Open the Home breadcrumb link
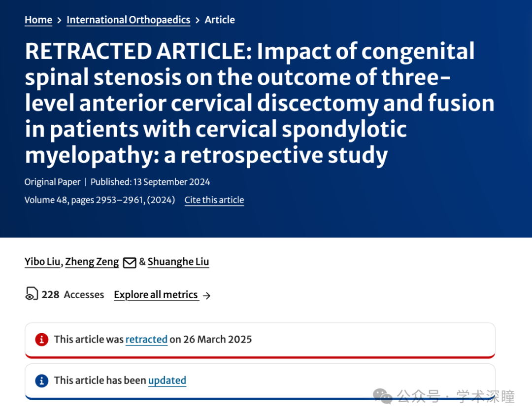532x418 pixels. [38, 20]
